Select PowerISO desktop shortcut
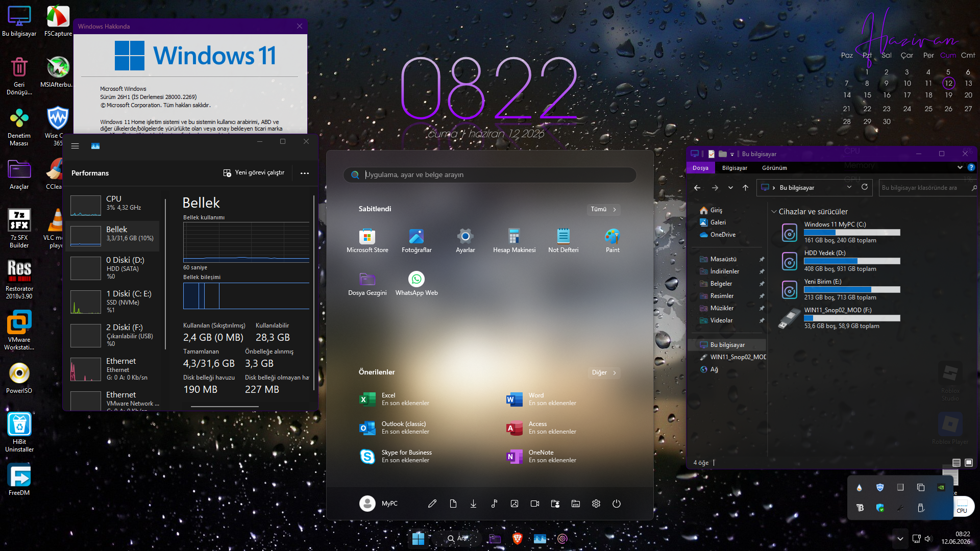The width and height of the screenshot is (980, 551). [x=19, y=378]
